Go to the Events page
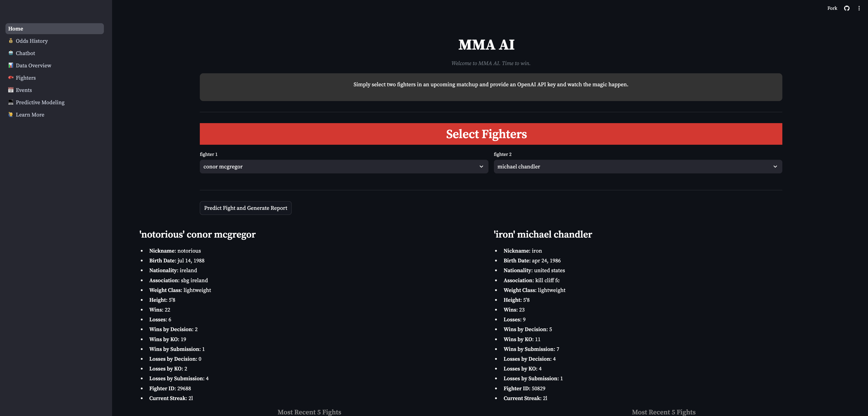This screenshot has height=416, width=868. click(24, 90)
